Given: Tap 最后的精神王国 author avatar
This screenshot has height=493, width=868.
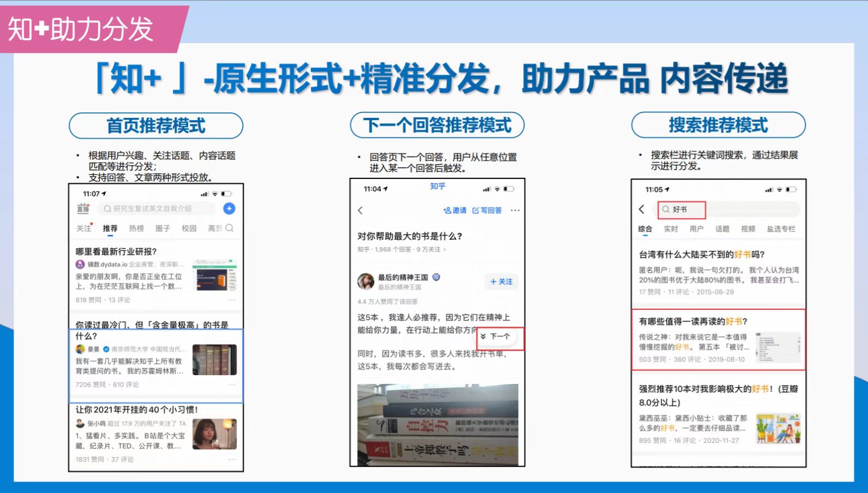Looking at the screenshot, I should (366, 281).
